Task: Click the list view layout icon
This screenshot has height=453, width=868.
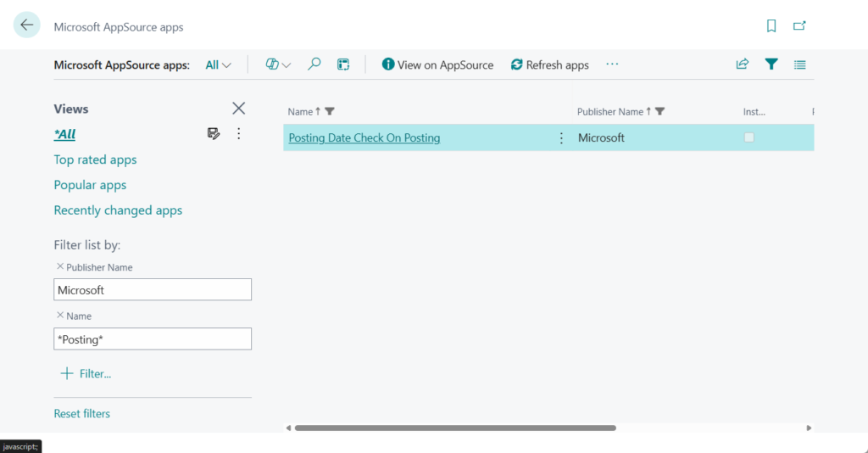Action: tap(799, 64)
